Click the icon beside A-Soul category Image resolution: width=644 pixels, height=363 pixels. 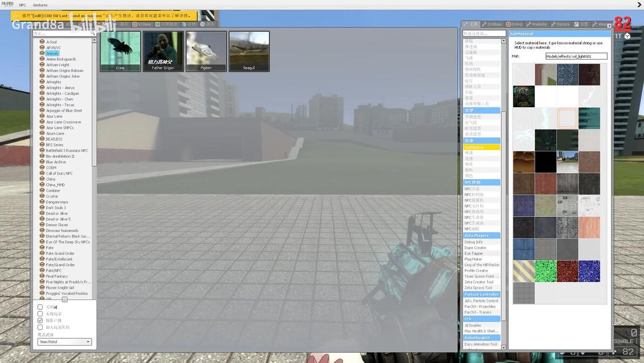pos(42,42)
